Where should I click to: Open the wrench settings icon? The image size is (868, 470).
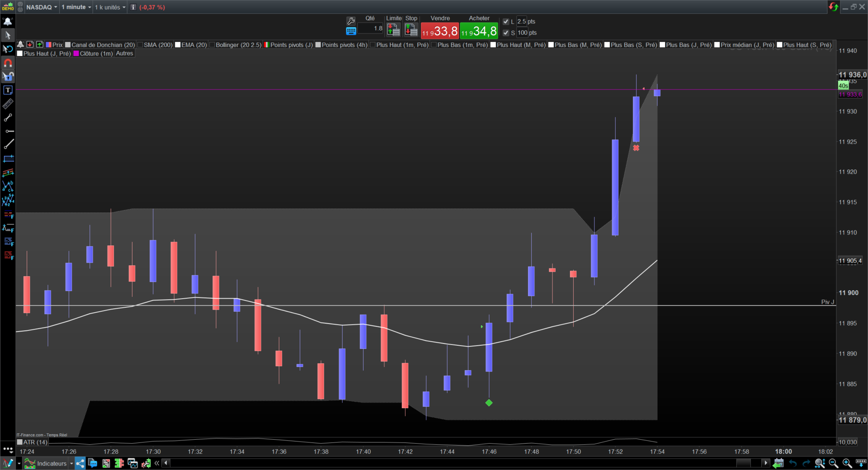351,21
